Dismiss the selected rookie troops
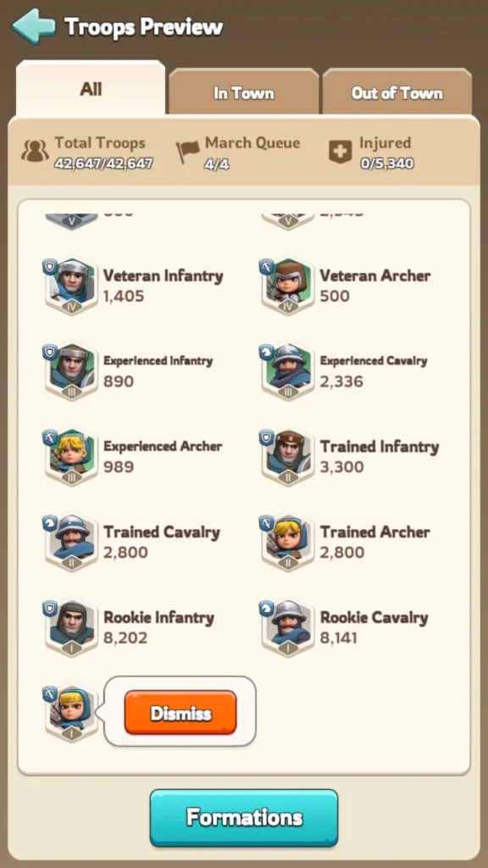The height and width of the screenshot is (868, 488). coord(180,712)
